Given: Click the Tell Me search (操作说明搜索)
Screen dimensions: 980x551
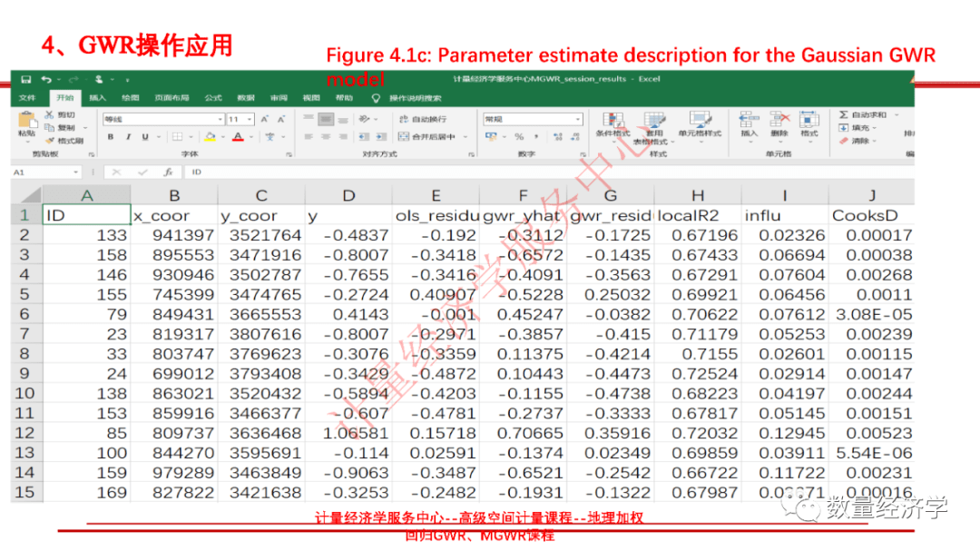Looking at the screenshot, I should [x=404, y=96].
